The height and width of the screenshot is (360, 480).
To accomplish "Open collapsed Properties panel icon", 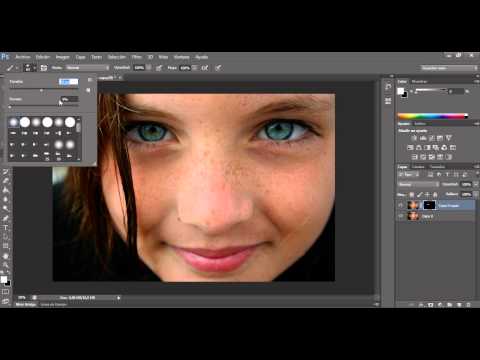I will tap(388, 101).
